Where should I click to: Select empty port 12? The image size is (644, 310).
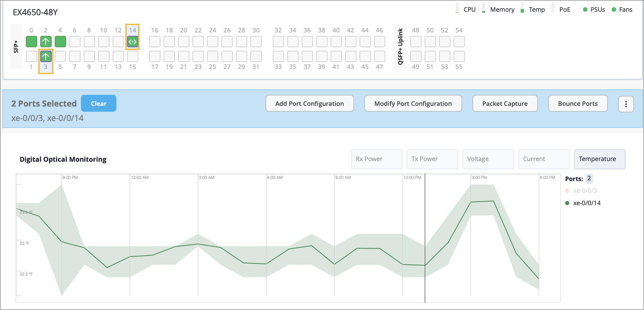[118, 42]
